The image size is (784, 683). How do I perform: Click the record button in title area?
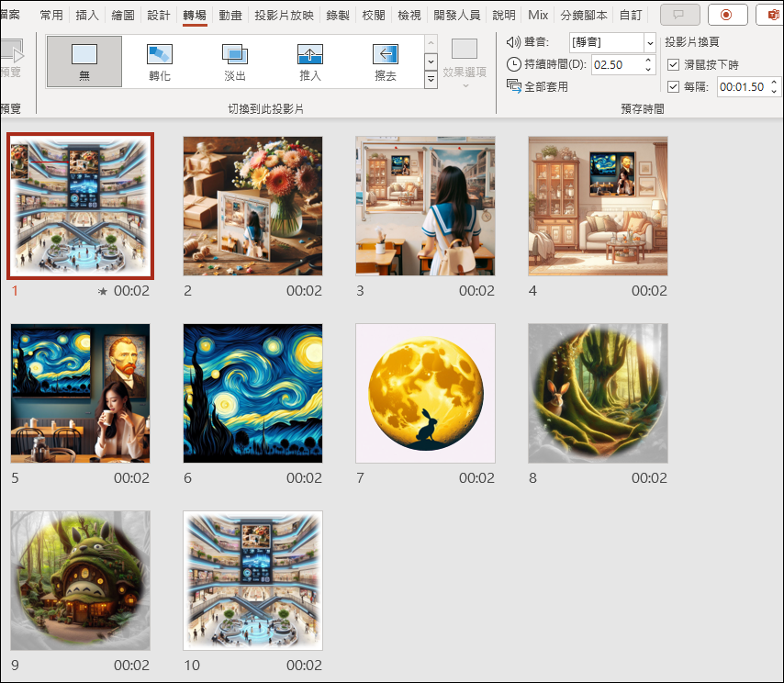727,15
